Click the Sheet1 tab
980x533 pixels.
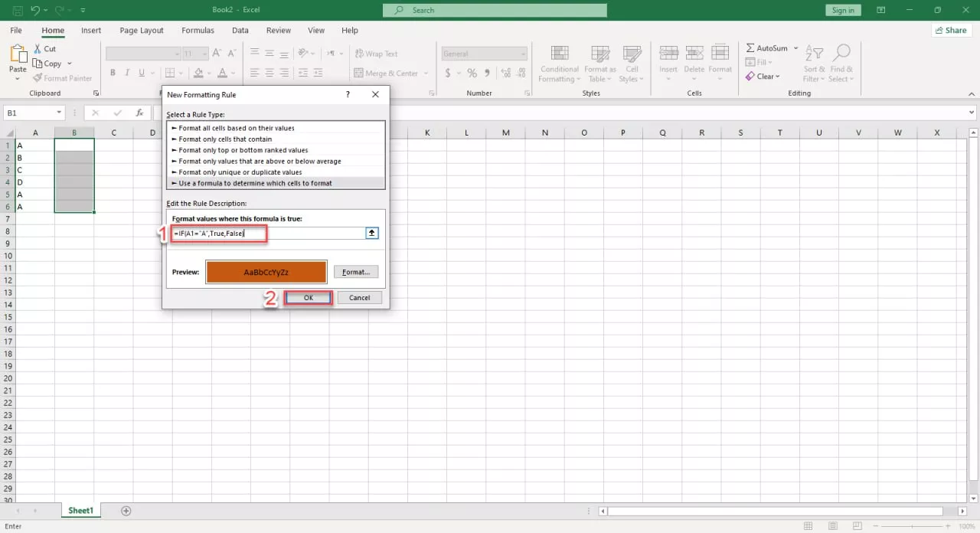80,511
